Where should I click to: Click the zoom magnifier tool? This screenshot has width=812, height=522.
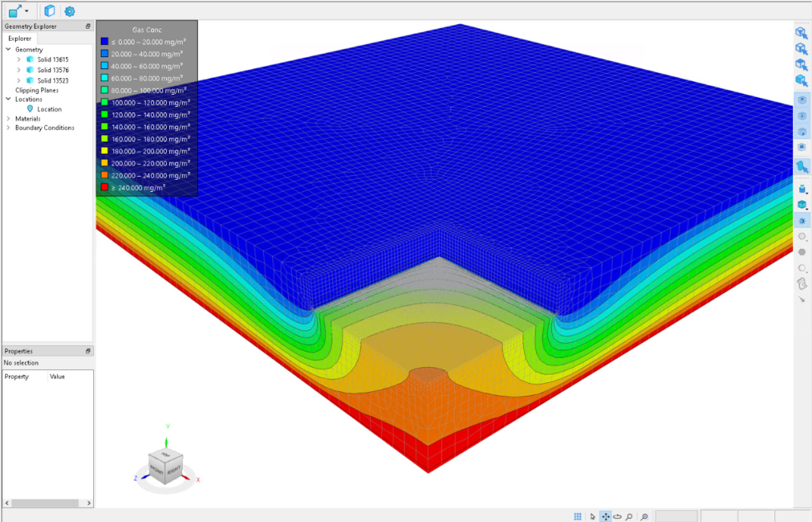(x=629, y=516)
